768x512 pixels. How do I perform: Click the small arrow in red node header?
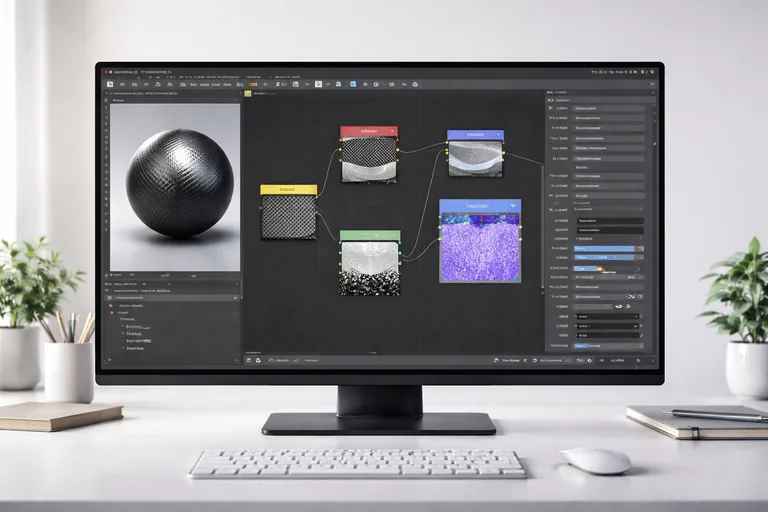(392, 131)
